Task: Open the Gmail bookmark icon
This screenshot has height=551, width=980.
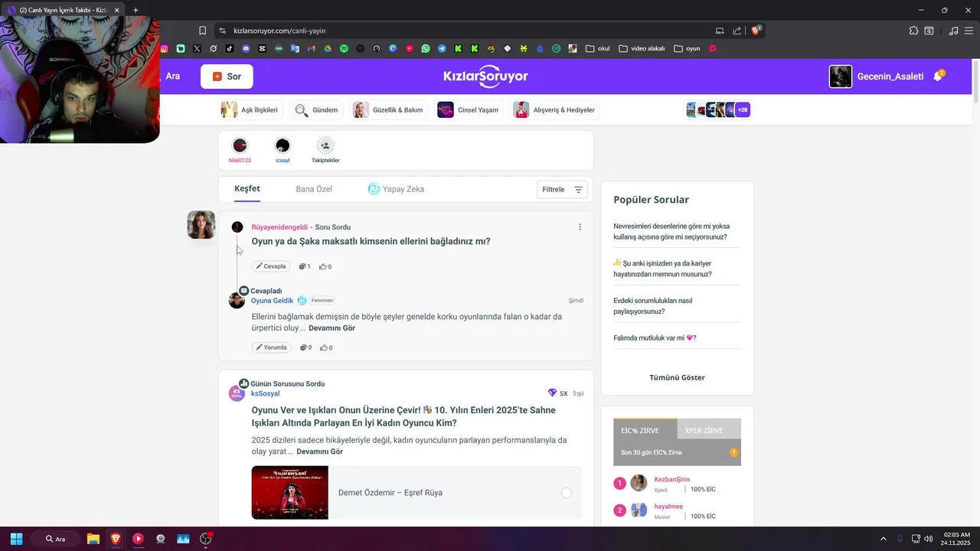Action: click(311, 48)
